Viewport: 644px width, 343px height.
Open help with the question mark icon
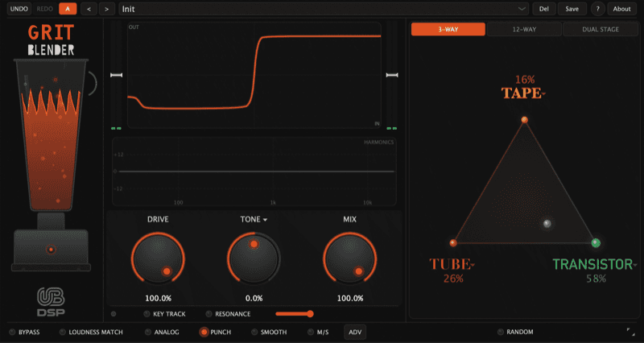(x=597, y=9)
